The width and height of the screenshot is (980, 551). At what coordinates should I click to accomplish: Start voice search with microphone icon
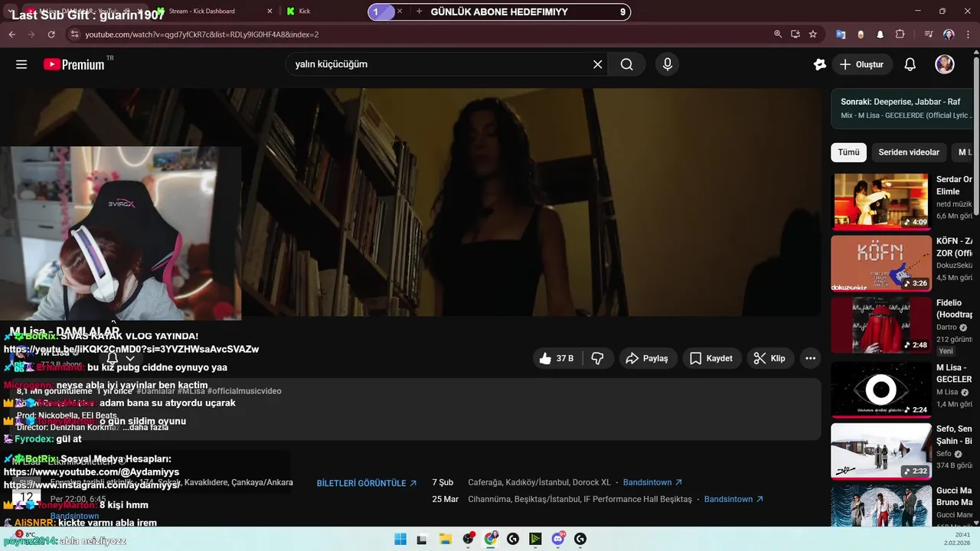click(668, 64)
